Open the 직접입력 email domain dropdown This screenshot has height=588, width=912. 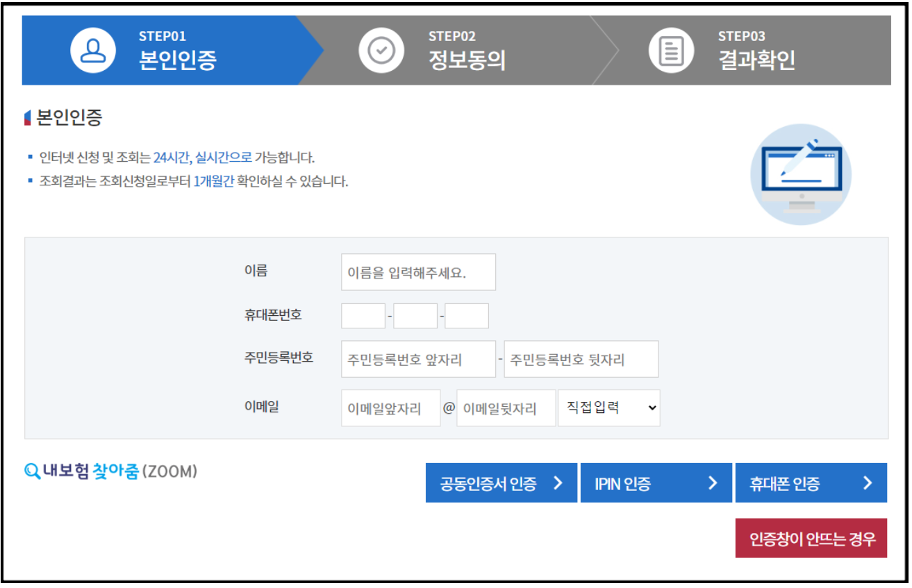(608, 408)
